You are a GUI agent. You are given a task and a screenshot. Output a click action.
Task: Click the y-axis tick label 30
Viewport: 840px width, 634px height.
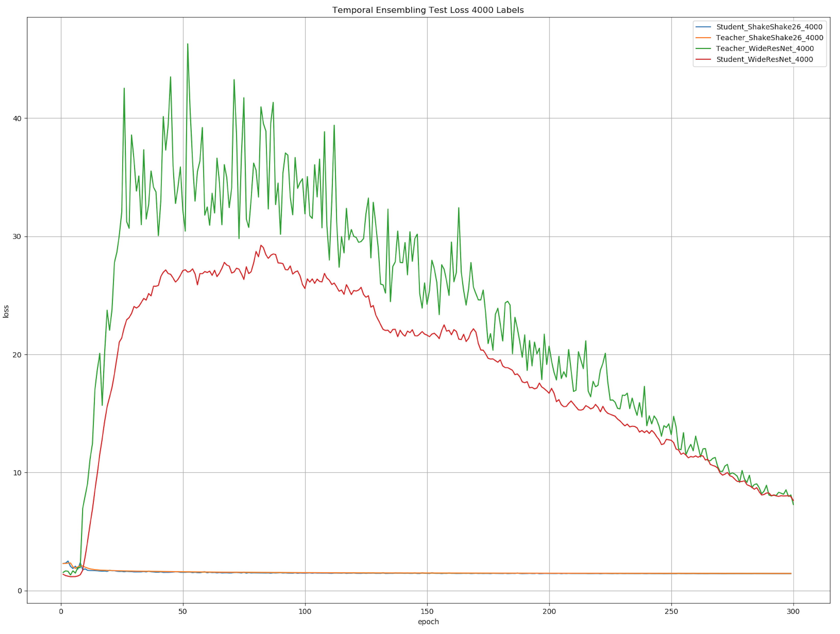(x=17, y=237)
